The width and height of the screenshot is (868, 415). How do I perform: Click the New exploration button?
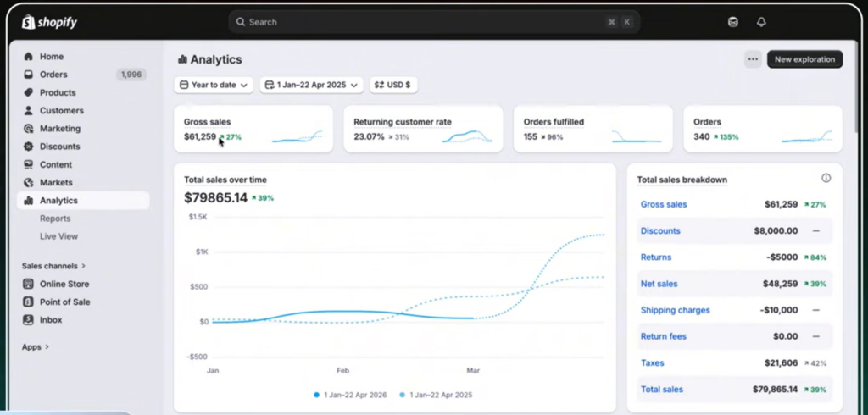pos(805,59)
